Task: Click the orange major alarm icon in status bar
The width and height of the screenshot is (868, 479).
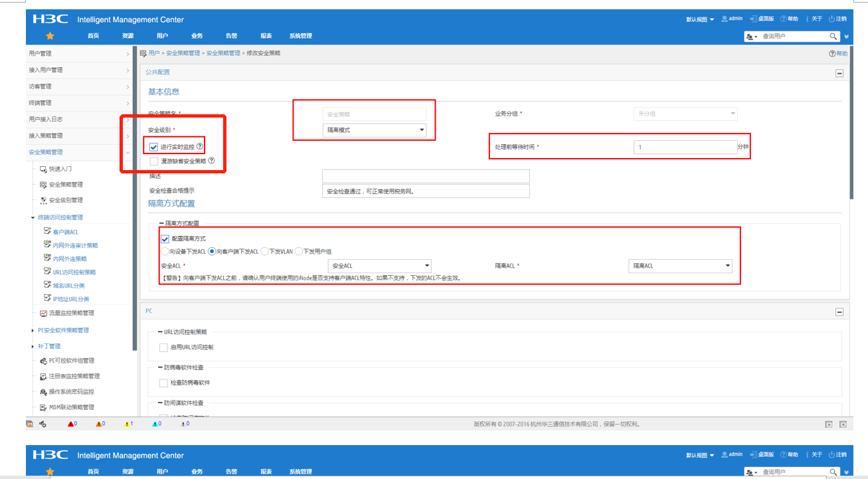Action: [x=98, y=424]
